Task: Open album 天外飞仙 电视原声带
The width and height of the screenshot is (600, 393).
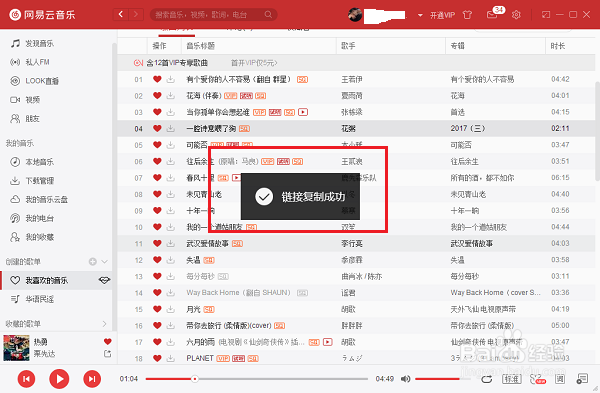Action: pos(483,309)
